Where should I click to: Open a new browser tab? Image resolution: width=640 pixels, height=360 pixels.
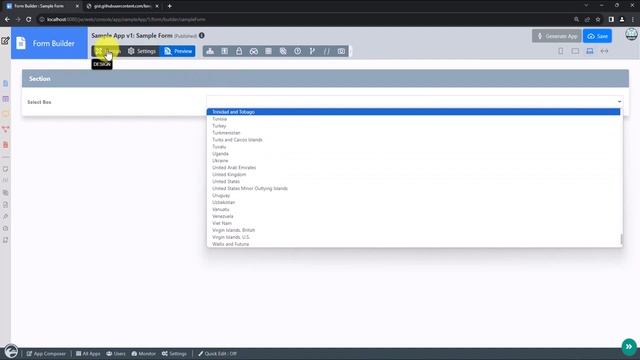(x=169, y=6)
